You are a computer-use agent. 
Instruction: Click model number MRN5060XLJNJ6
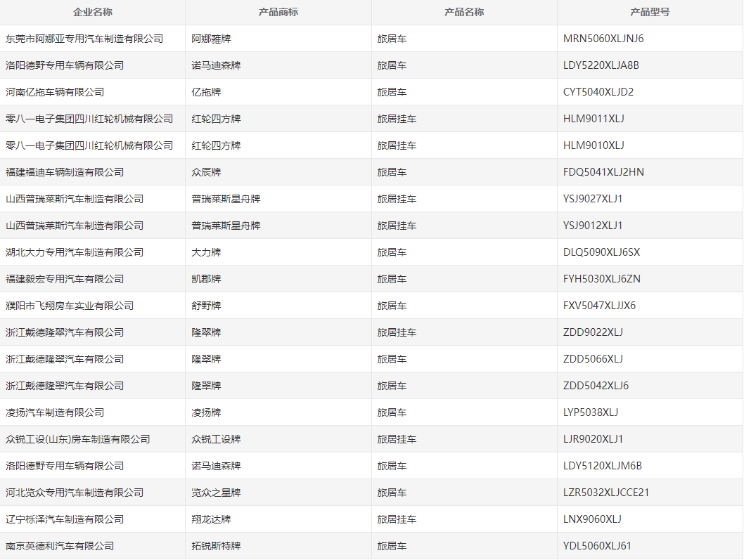603,39
